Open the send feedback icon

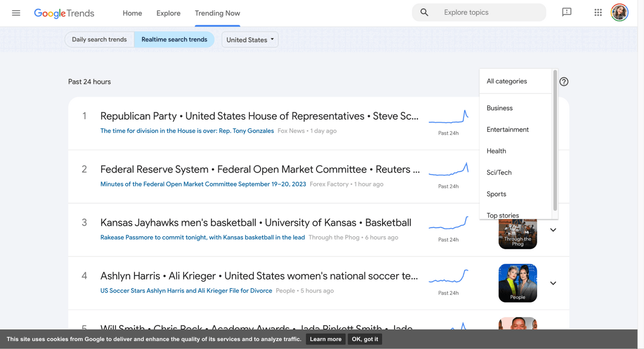tap(567, 12)
